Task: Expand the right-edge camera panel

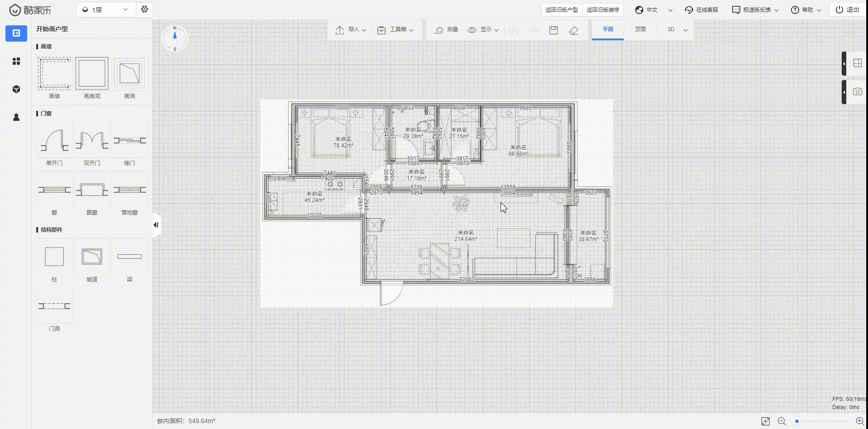Action: [x=855, y=92]
